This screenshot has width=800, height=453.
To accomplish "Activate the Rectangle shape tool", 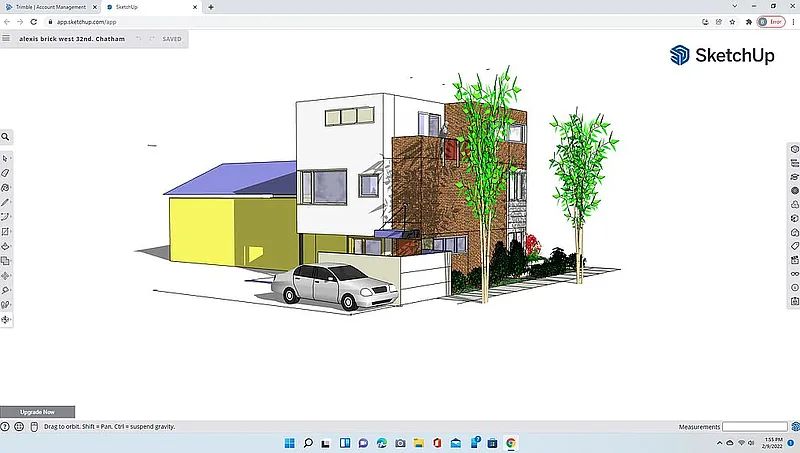I will click(x=6, y=231).
